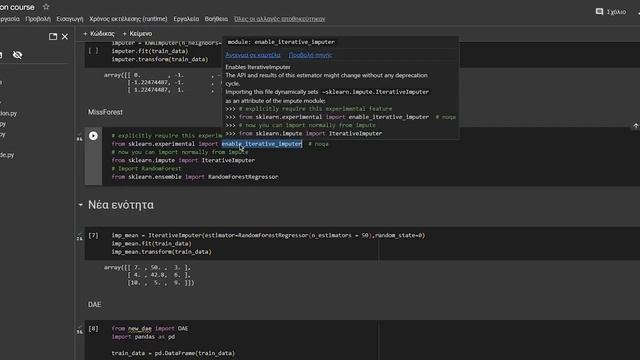Collapse the Νέα ενότητα section
Screen dimensions: 640x360
point(80,204)
